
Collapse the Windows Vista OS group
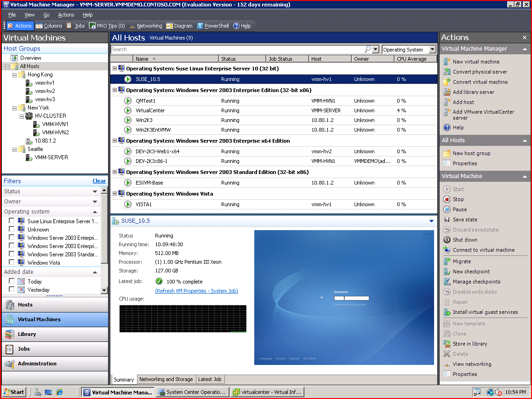point(114,193)
